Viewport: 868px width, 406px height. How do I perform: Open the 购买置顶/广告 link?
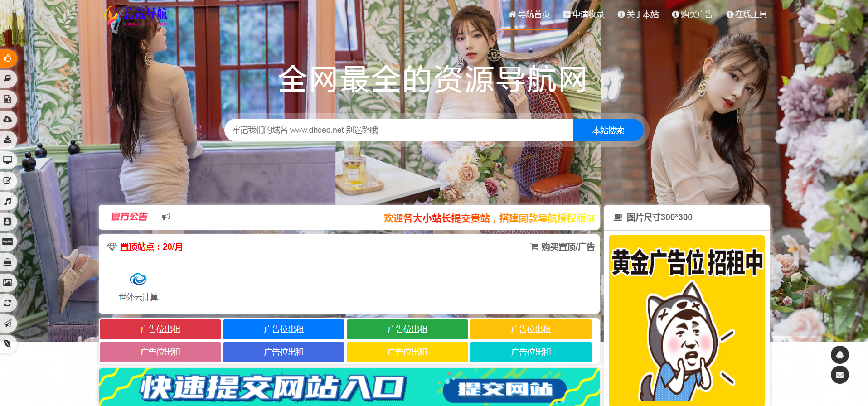coord(563,247)
